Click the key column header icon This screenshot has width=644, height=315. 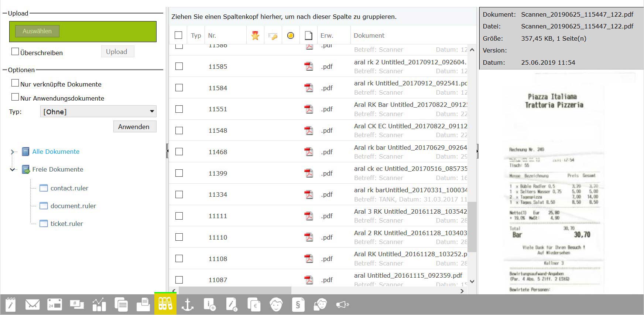(x=273, y=36)
